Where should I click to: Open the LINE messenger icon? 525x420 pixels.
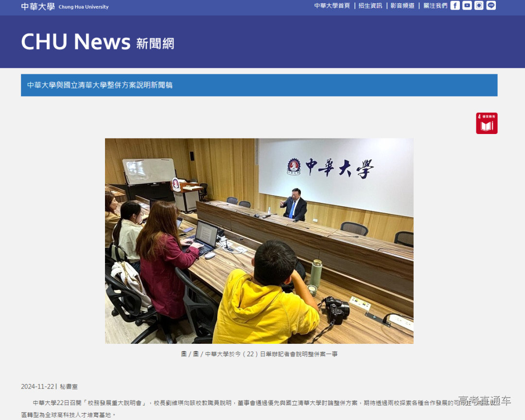[491, 6]
